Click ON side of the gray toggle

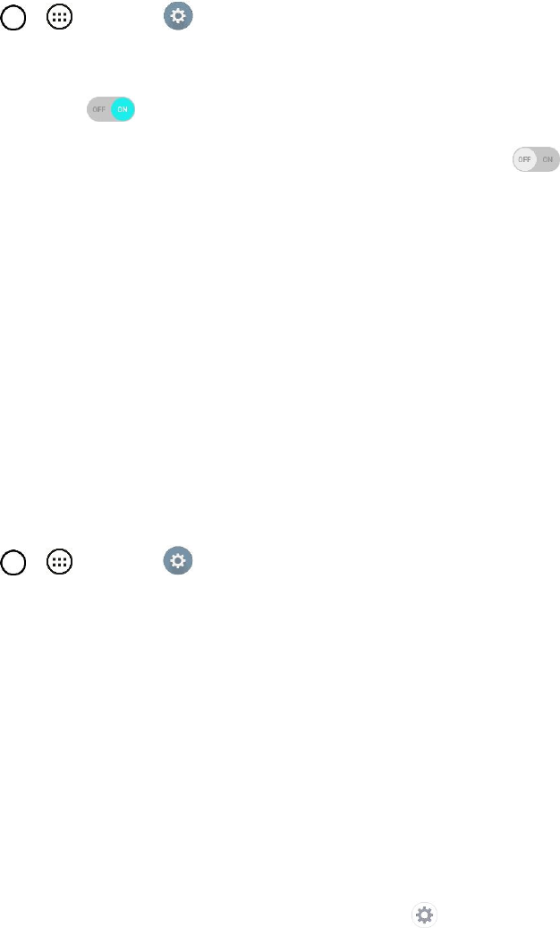[x=548, y=159]
